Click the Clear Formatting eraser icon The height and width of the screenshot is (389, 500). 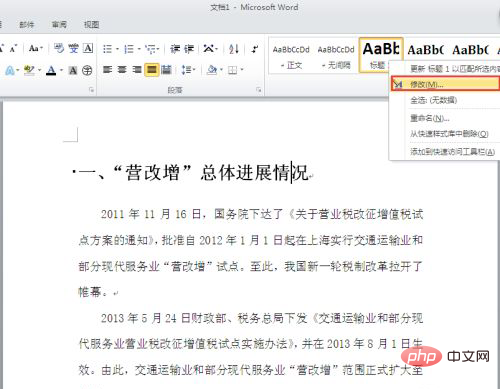pyautogui.click(x=59, y=49)
